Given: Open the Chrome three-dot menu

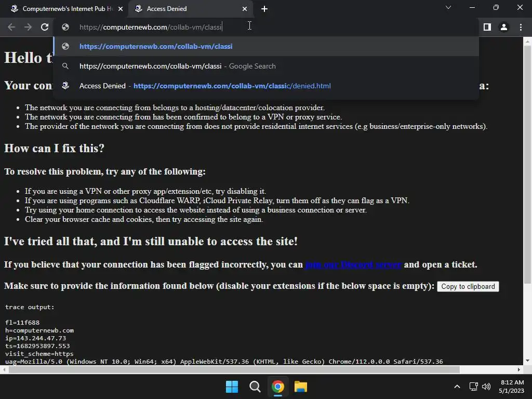Looking at the screenshot, I should coord(521,27).
